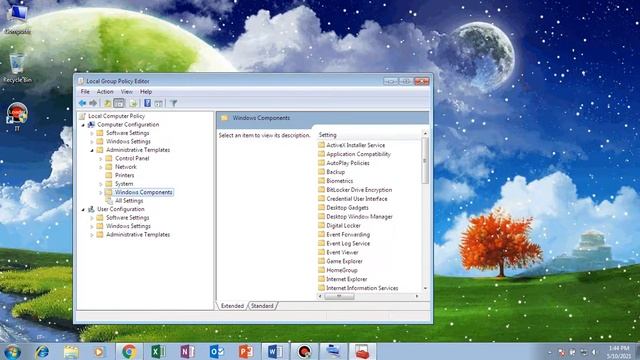
Task: Click the vertical scrollbar thumb in settings list
Action: tap(425, 160)
